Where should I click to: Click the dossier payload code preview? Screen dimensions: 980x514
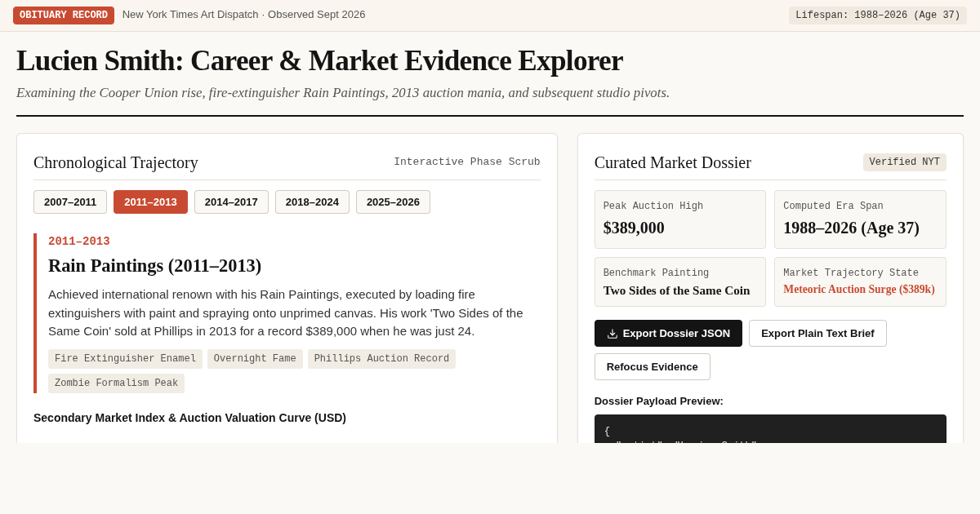(x=770, y=429)
